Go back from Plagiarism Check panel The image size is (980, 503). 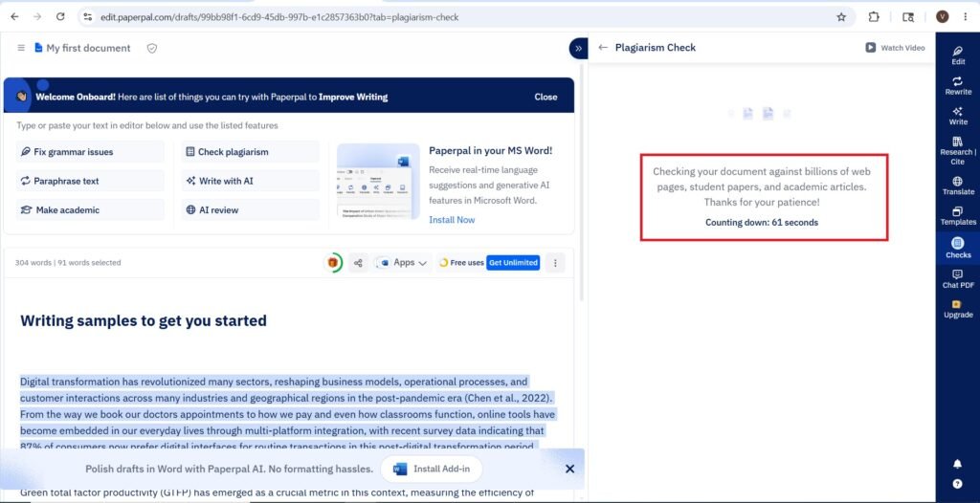[x=603, y=48]
